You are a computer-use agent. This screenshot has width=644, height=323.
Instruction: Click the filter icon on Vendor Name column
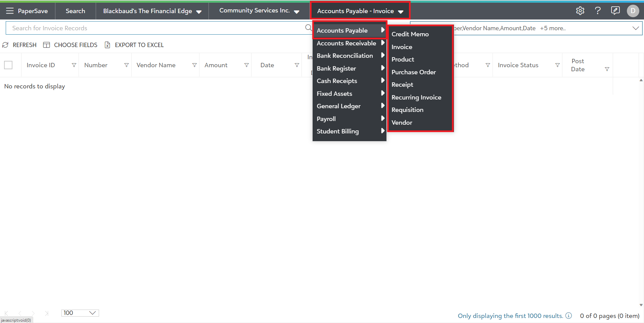coord(194,65)
